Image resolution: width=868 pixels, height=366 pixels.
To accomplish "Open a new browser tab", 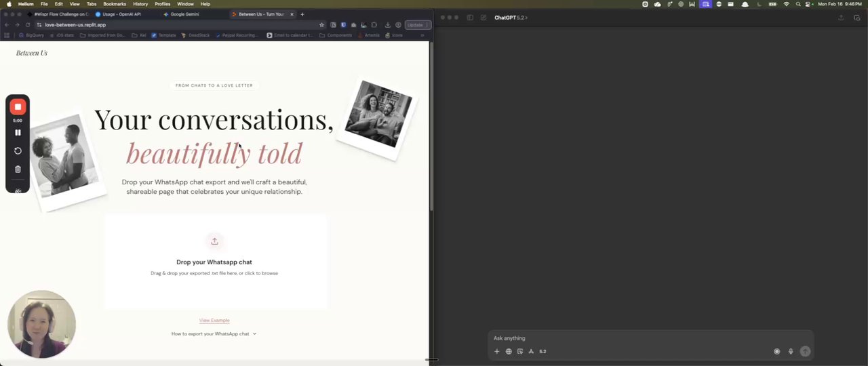I will pyautogui.click(x=302, y=14).
